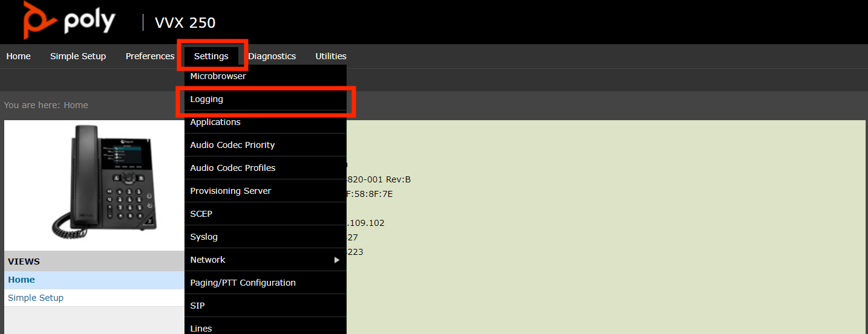
Task: Click the VVX 250 model title
Action: point(185,23)
